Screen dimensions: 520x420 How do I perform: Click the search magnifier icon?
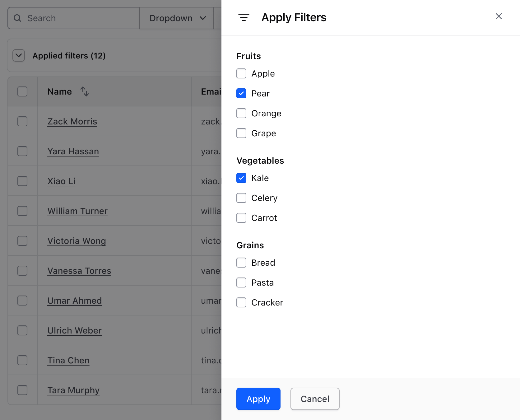click(x=18, y=18)
